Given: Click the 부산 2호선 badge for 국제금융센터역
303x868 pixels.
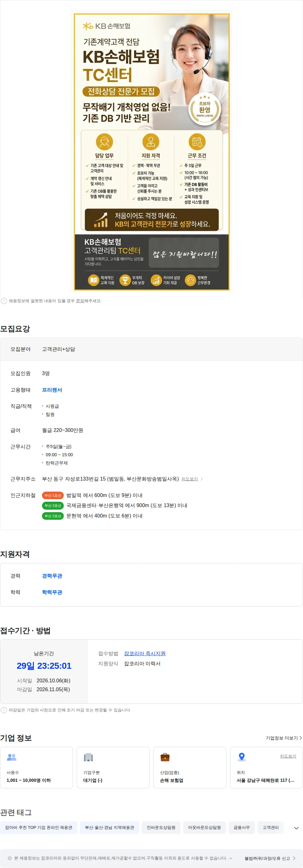Looking at the screenshot, I should point(53,506).
